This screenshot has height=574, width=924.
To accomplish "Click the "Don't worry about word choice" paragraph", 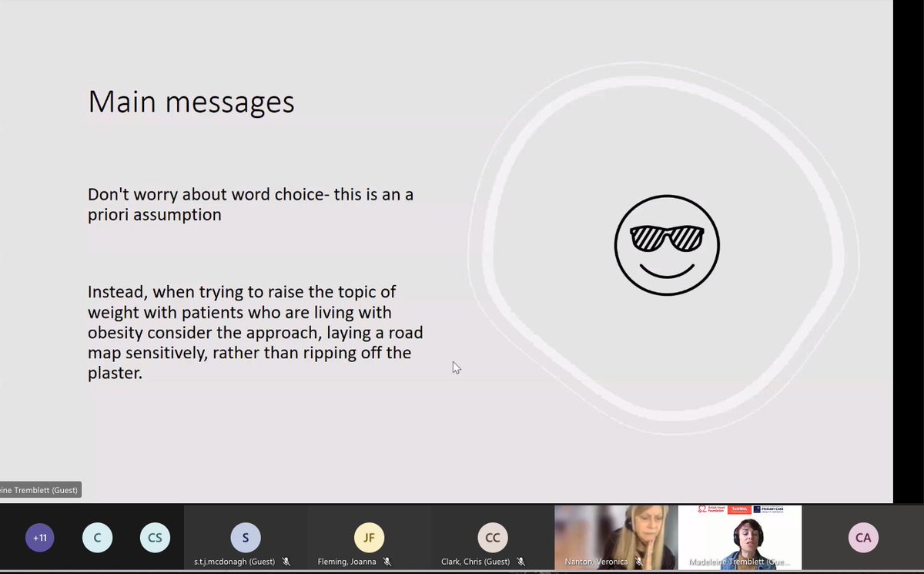I will [x=250, y=204].
